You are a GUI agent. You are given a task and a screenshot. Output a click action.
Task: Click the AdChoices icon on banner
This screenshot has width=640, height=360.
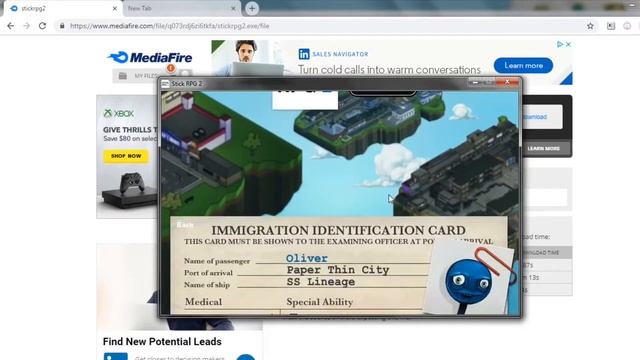click(x=560, y=44)
